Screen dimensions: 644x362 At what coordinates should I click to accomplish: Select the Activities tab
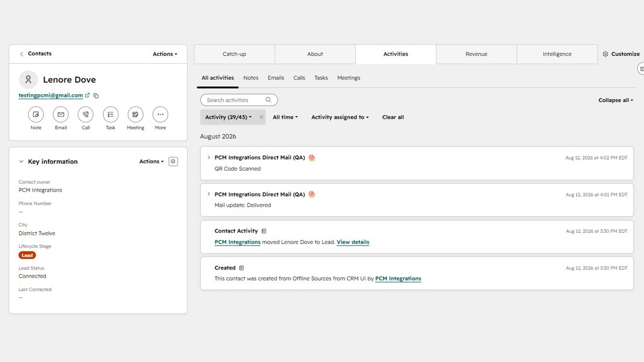pos(396,54)
